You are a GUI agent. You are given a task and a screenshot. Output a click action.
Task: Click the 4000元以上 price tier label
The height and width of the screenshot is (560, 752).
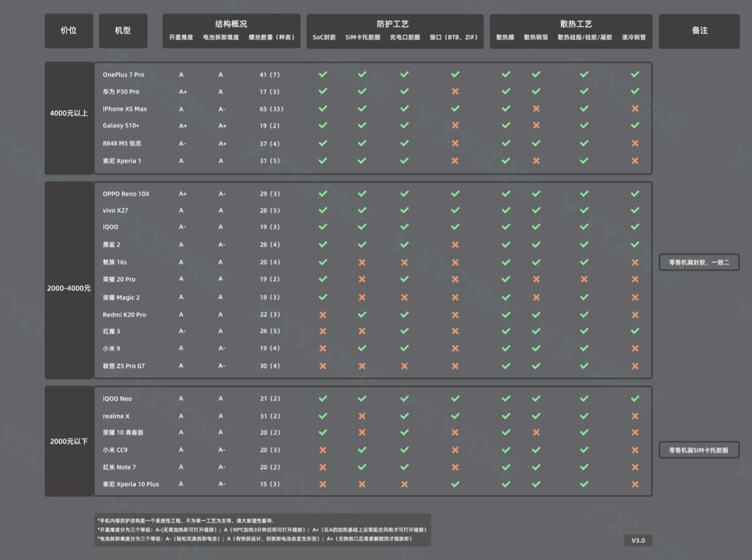point(69,113)
